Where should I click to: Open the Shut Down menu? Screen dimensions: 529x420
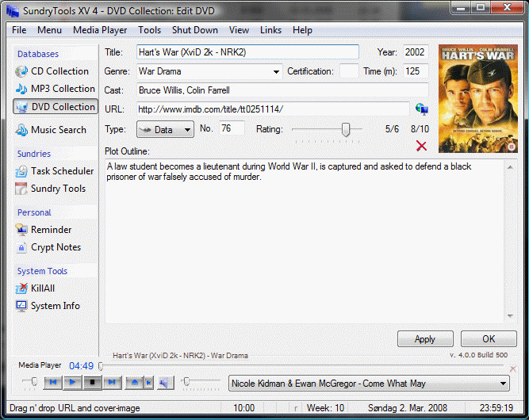click(x=195, y=30)
